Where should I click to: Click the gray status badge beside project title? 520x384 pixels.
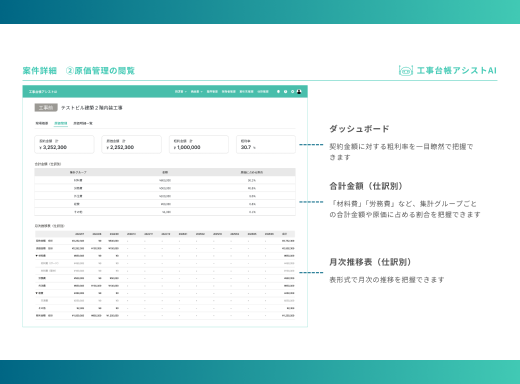46,108
